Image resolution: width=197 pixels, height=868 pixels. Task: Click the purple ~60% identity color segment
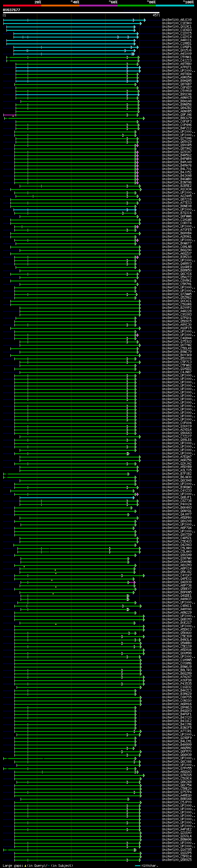[99, 6]
